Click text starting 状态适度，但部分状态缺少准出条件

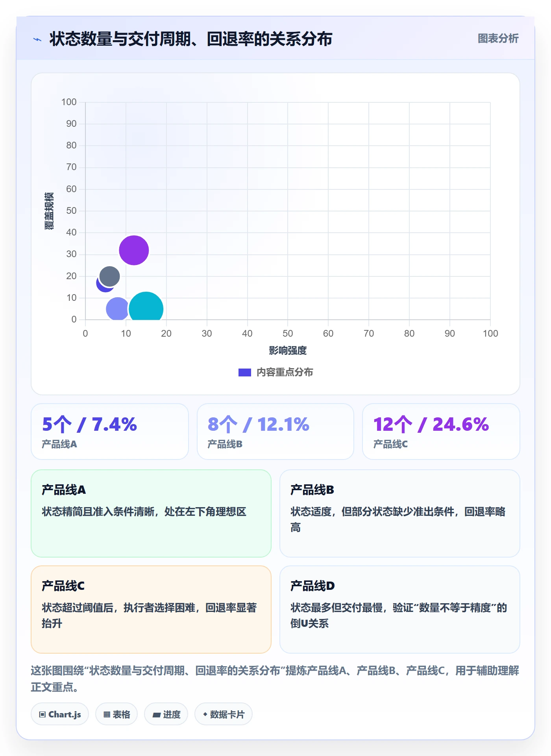point(398,519)
